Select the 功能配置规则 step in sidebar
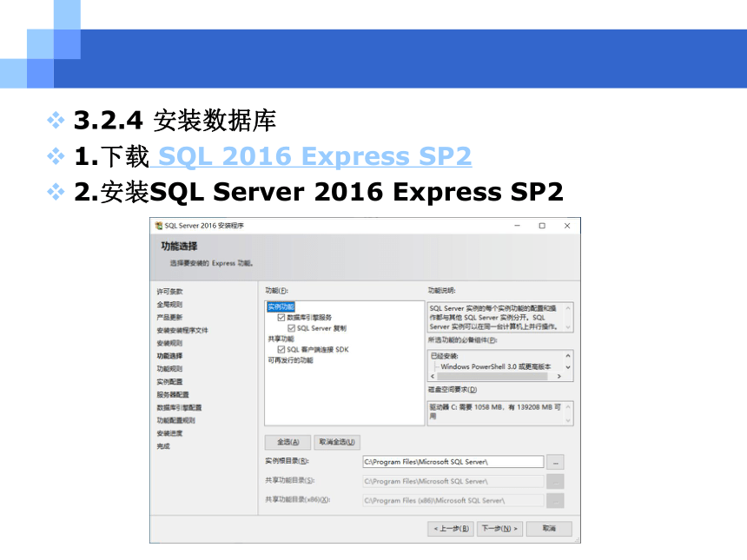Image resolution: width=747 pixels, height=560 pixels. click(175, 420)
